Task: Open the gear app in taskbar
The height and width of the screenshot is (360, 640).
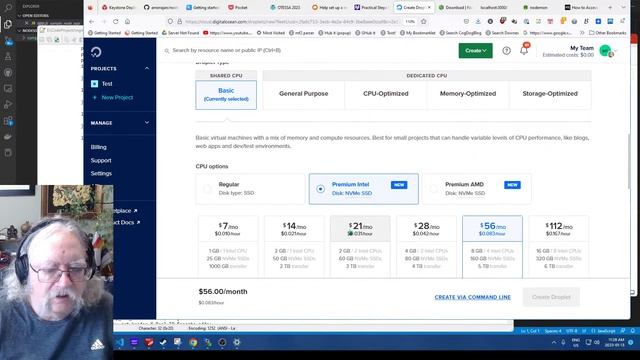Action: tap(237, 342)
